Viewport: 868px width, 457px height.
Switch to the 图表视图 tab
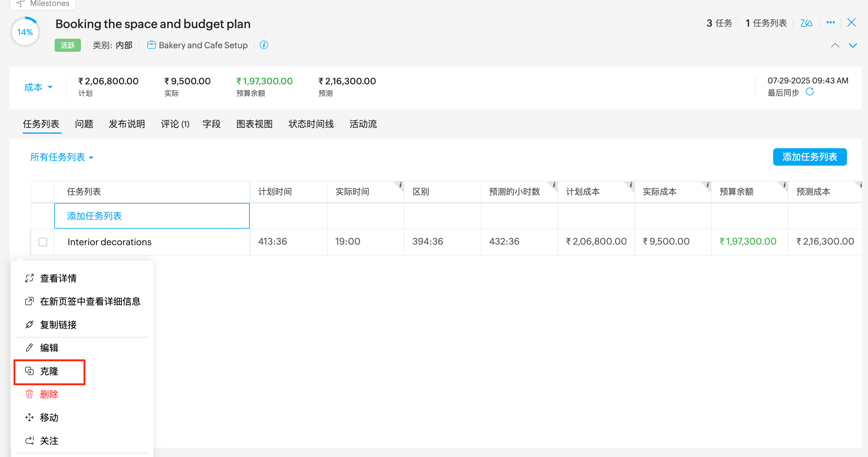254,124
